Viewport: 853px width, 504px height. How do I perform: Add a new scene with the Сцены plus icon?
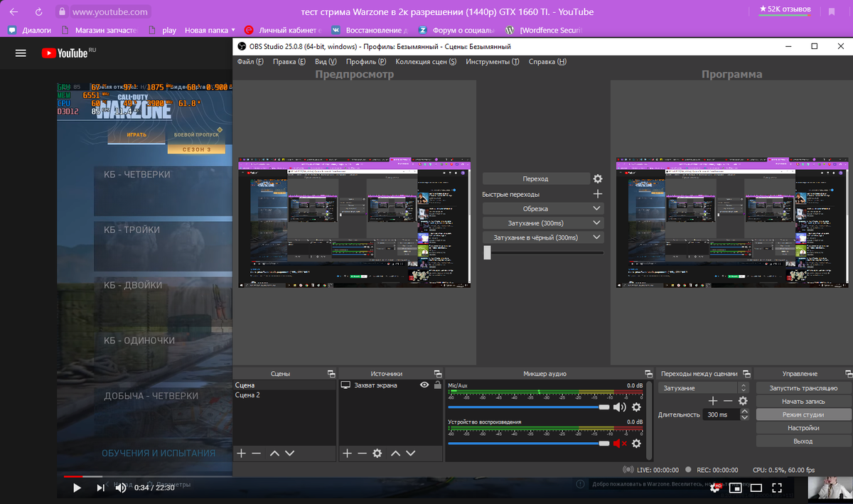[241, 453]
